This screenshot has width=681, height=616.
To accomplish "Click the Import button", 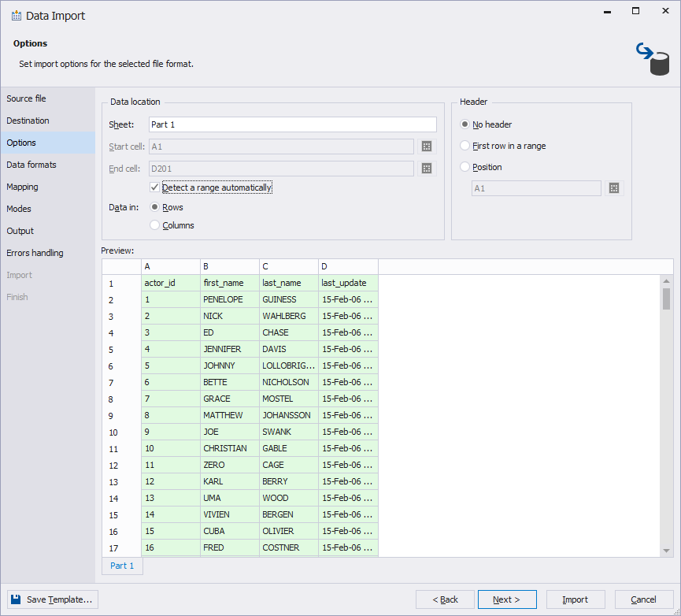I will 575,599.
